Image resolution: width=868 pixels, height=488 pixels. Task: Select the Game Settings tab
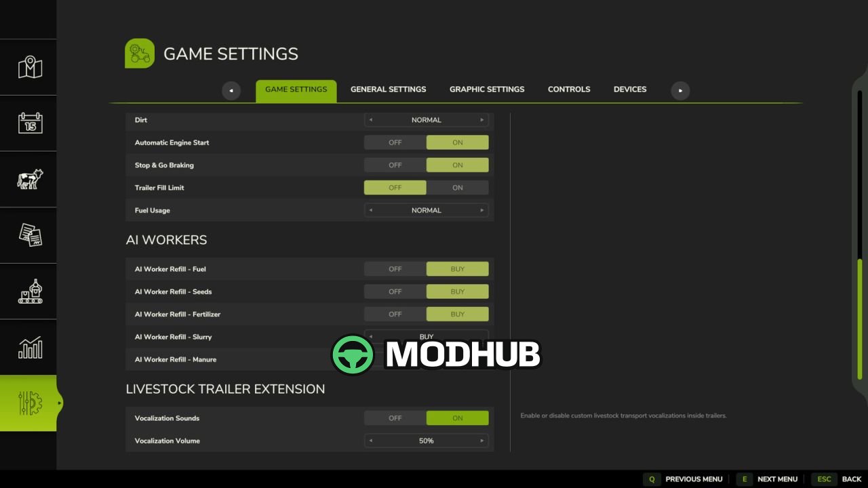click(296, 91)
